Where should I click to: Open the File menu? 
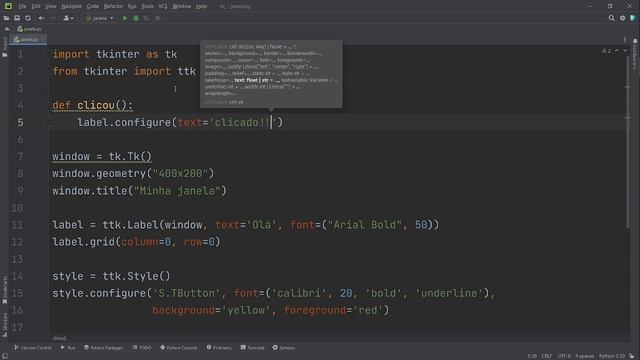(22, 6)
